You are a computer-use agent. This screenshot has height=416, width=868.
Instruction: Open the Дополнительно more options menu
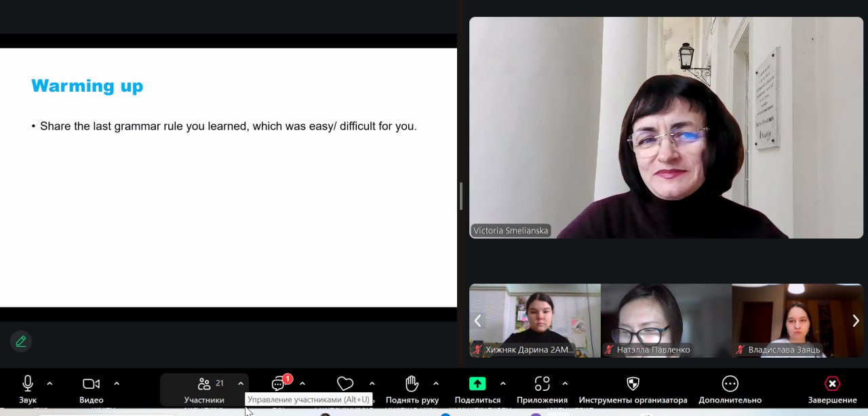click(730, 384)
